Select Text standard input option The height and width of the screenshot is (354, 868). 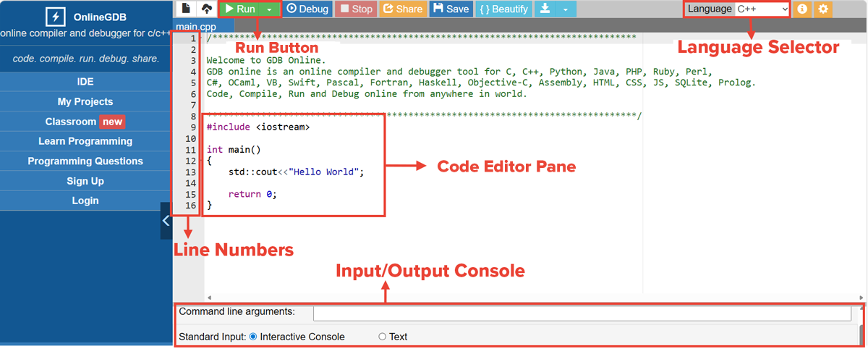tap(382, 337)
